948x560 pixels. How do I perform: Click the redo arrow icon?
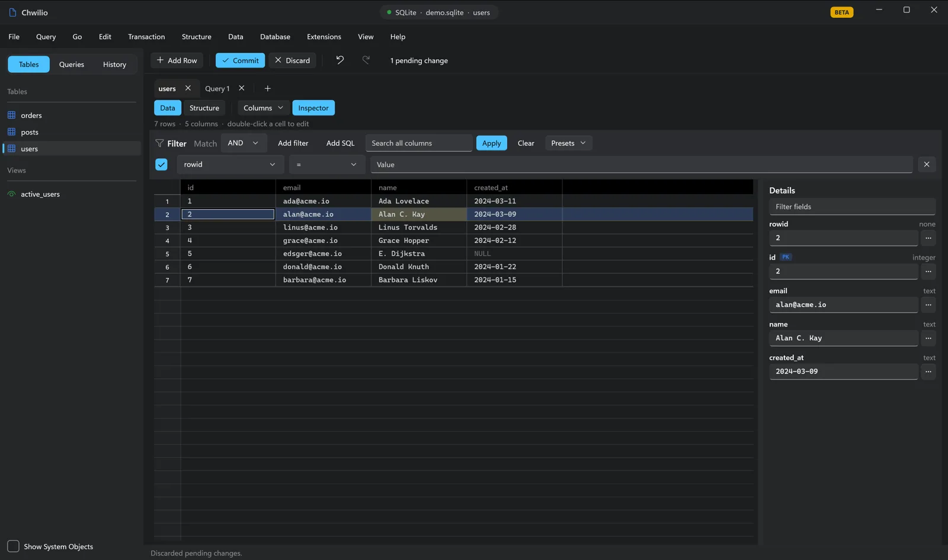[366, 60]
